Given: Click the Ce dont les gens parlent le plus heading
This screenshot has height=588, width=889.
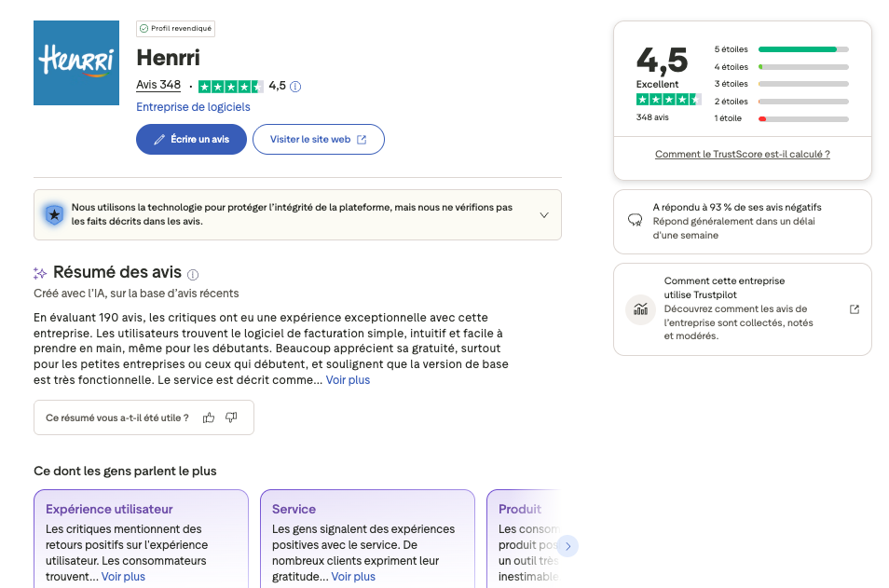Looking at the screenshot, I should pos(125,472).
